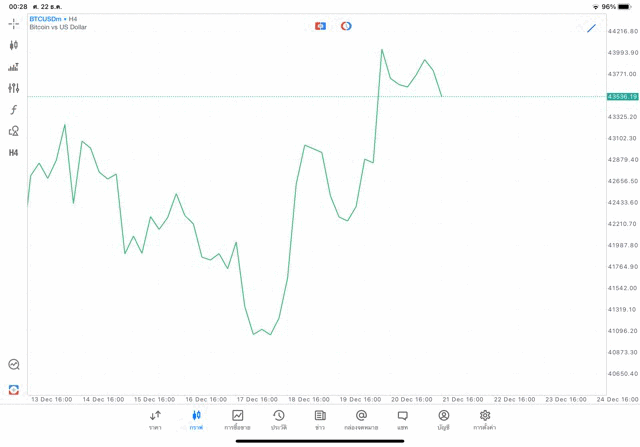Open the ประวัติ (History) tab
This screenshot has height=447, width=640.
pos(279,420)
